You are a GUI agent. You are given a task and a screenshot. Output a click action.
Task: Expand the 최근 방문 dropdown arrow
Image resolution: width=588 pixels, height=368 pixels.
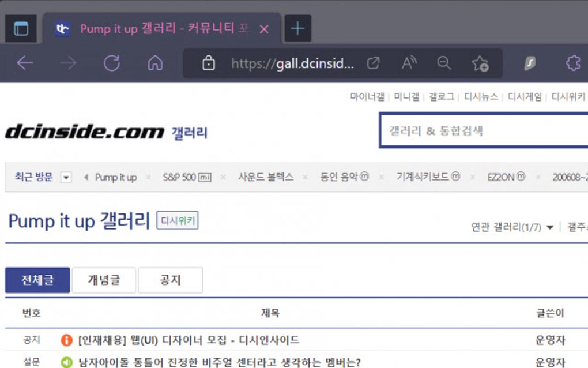(x=66, y=177)
